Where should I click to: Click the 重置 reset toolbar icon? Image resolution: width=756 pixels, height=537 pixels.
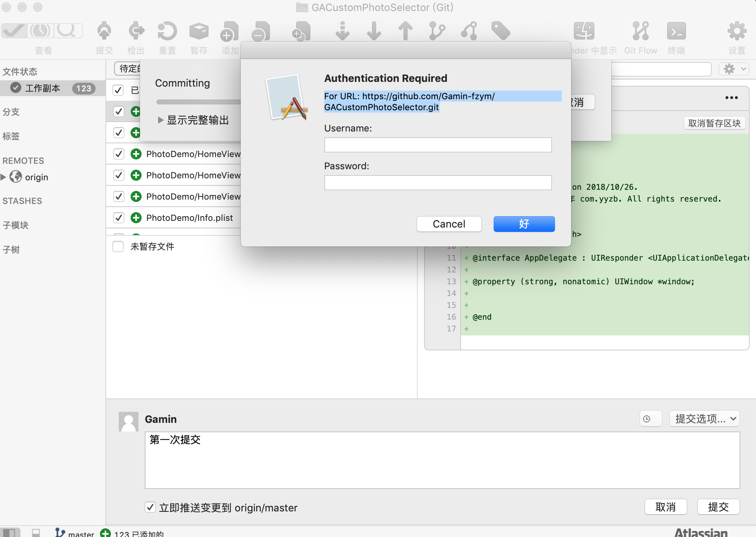click(x=167, y=31)
